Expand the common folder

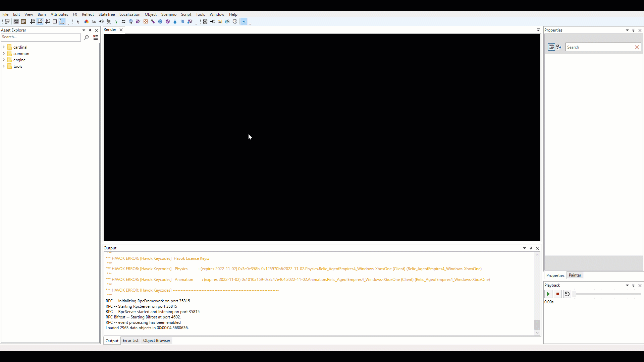tap(4, 53)
